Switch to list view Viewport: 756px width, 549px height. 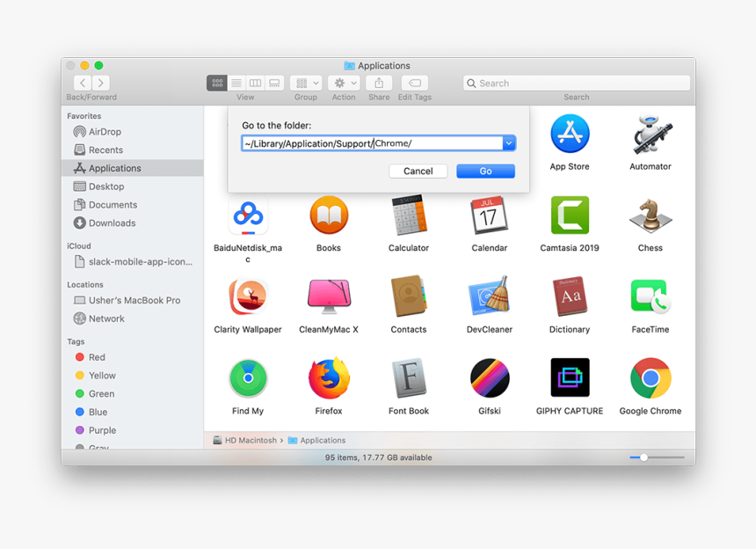point(236,83)
